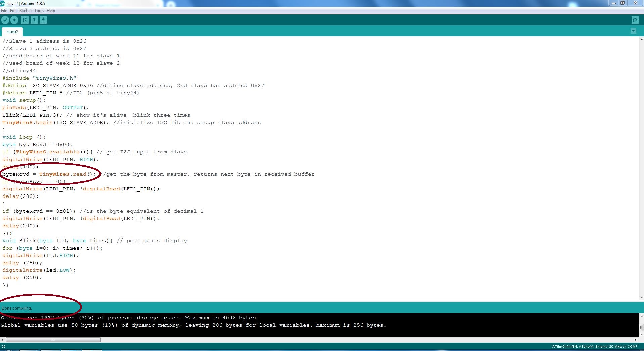Click the horizontal scrollbar's left arrow

2,340
